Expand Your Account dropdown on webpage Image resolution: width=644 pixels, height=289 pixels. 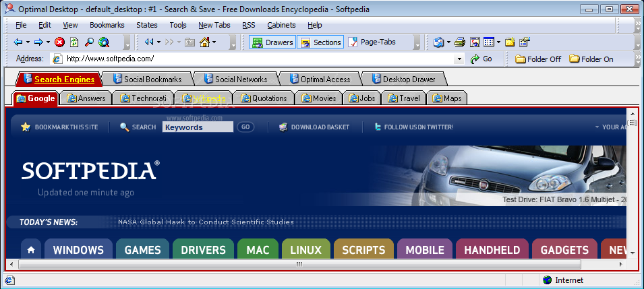611,127
